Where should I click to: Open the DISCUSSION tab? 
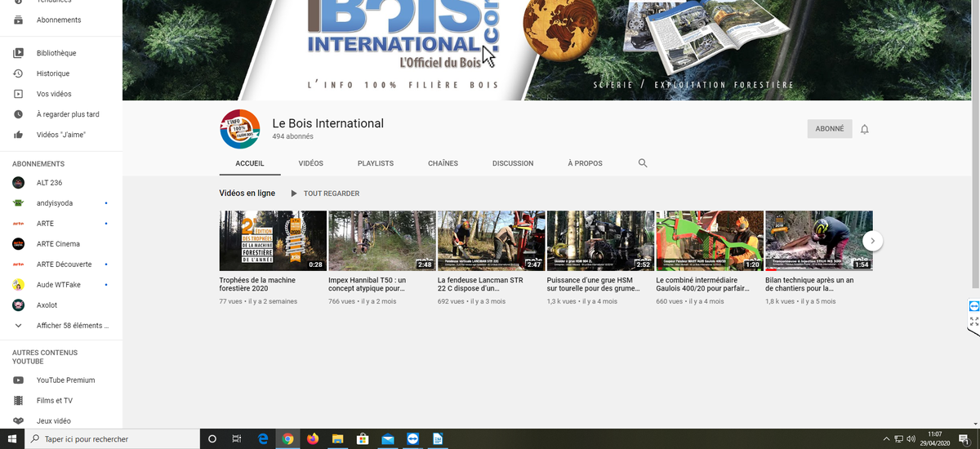click(x=513, y=163)
